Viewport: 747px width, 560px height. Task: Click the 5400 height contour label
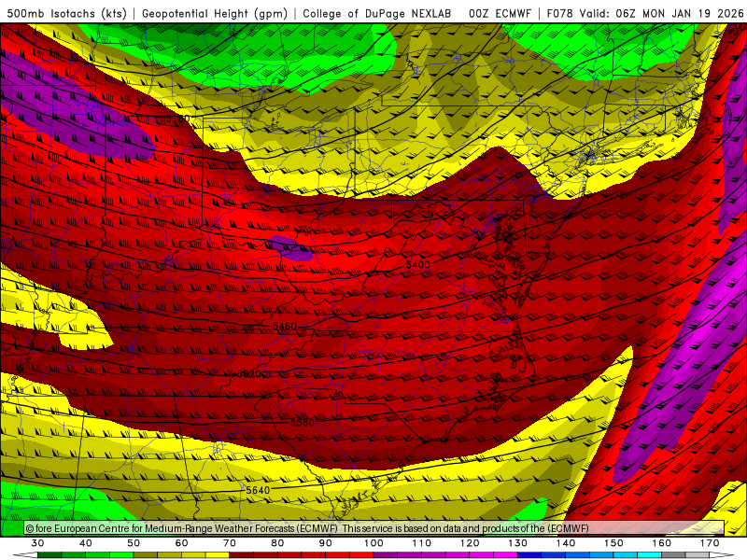[x=417, y=264]
